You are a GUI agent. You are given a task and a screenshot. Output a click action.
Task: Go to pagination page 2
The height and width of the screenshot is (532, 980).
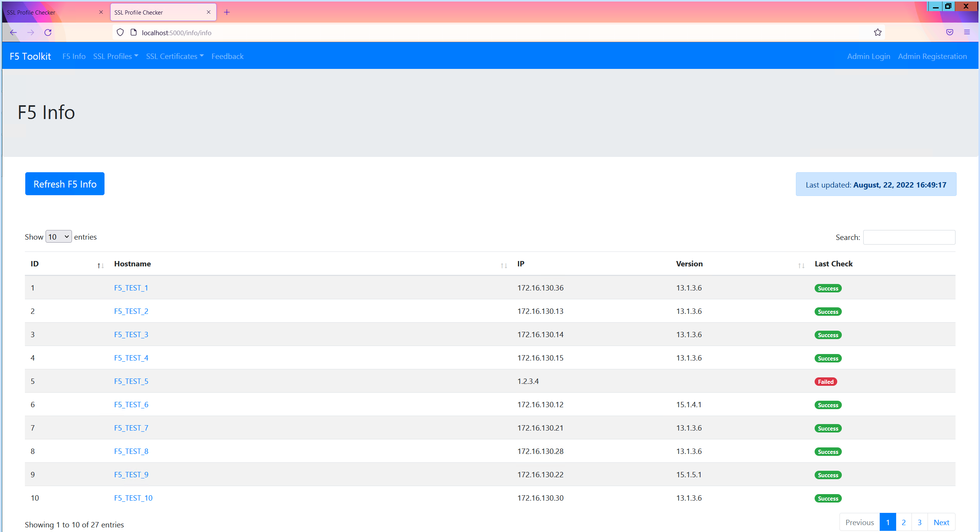coord(903,522)
